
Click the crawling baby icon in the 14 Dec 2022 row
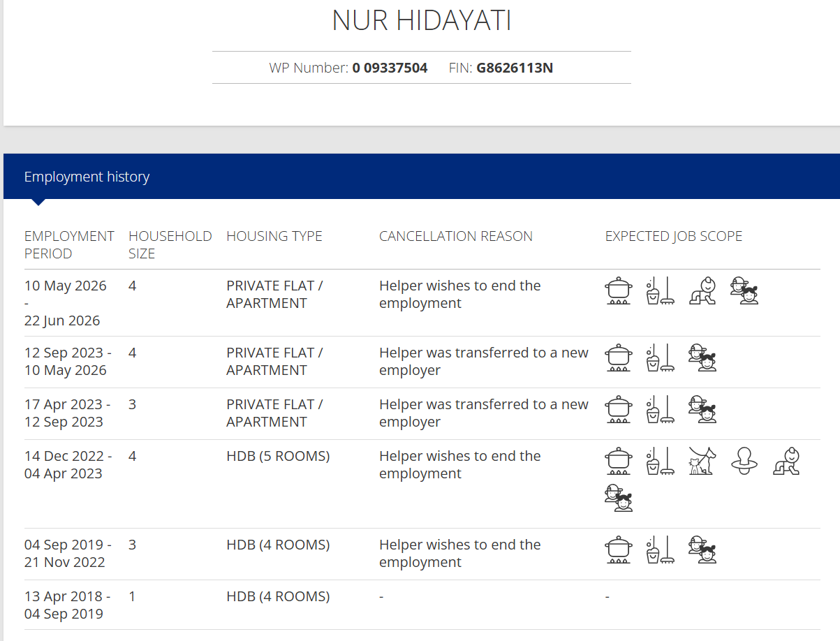[786, 462]
